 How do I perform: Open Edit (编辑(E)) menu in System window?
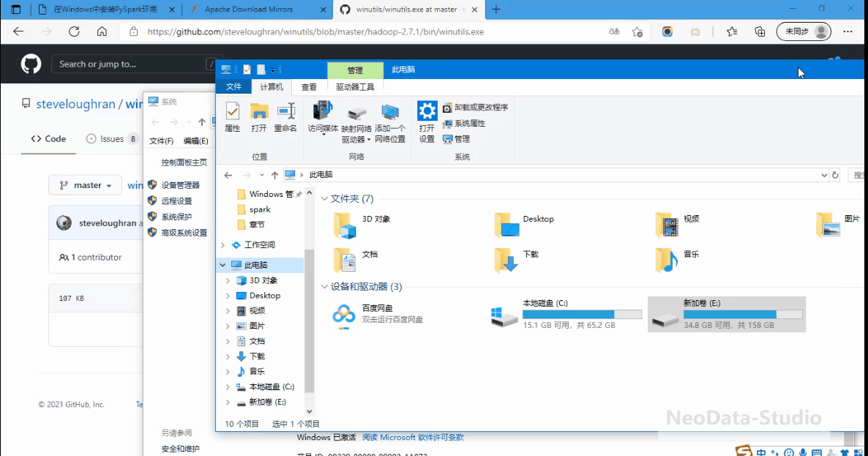pyautogui.click(x=196, y=141)
